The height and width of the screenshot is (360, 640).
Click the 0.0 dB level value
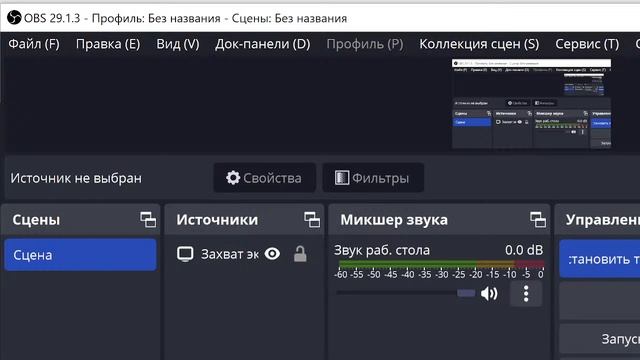(524, 250)
